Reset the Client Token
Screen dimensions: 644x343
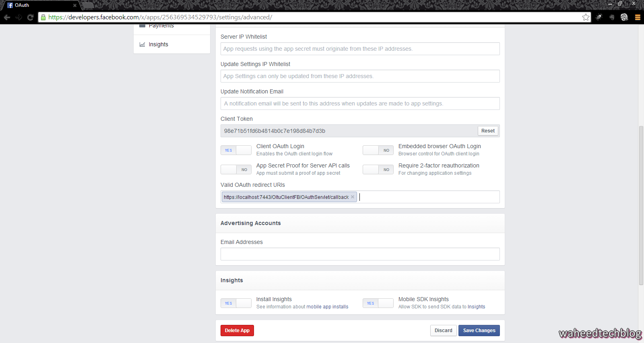pyautogui.click(x=488, y=131)
